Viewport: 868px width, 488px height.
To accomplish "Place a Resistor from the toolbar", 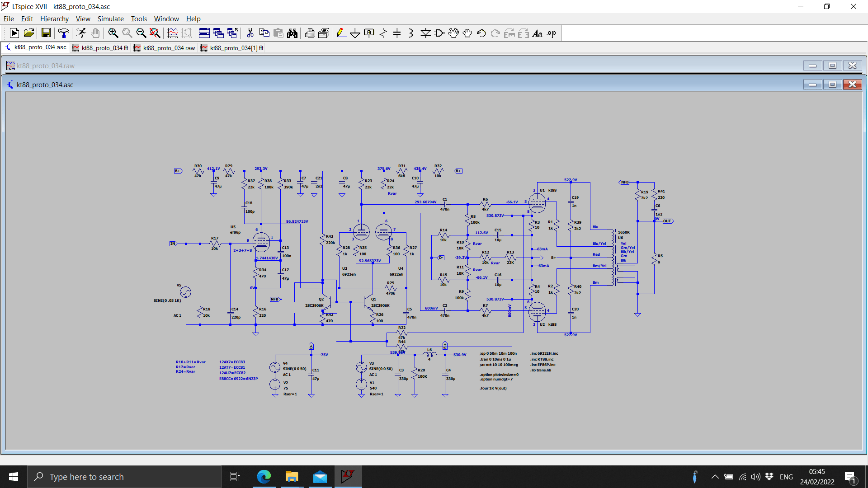I will coord(383,33).
